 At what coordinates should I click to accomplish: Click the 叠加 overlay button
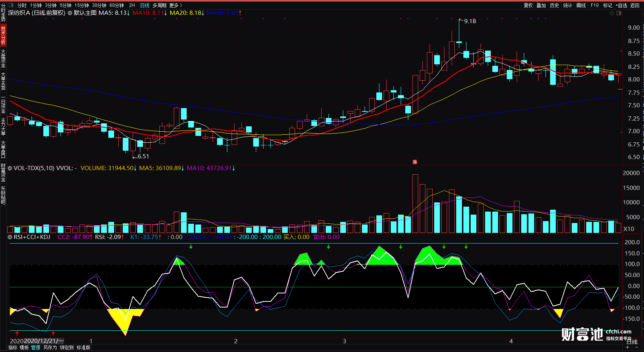click(x=541, y=5)
